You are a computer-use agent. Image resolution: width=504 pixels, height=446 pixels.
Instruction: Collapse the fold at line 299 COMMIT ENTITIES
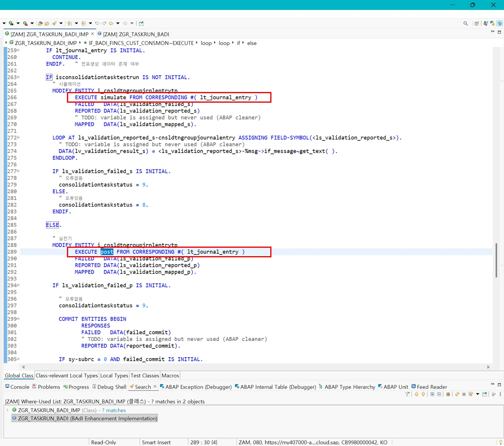18,319
